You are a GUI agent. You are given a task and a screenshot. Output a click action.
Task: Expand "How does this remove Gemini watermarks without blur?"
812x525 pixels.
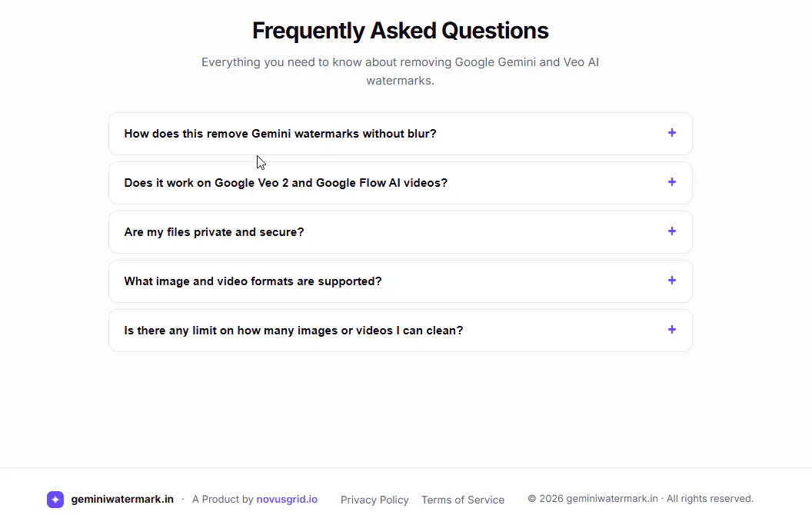[x=401, y=134]
